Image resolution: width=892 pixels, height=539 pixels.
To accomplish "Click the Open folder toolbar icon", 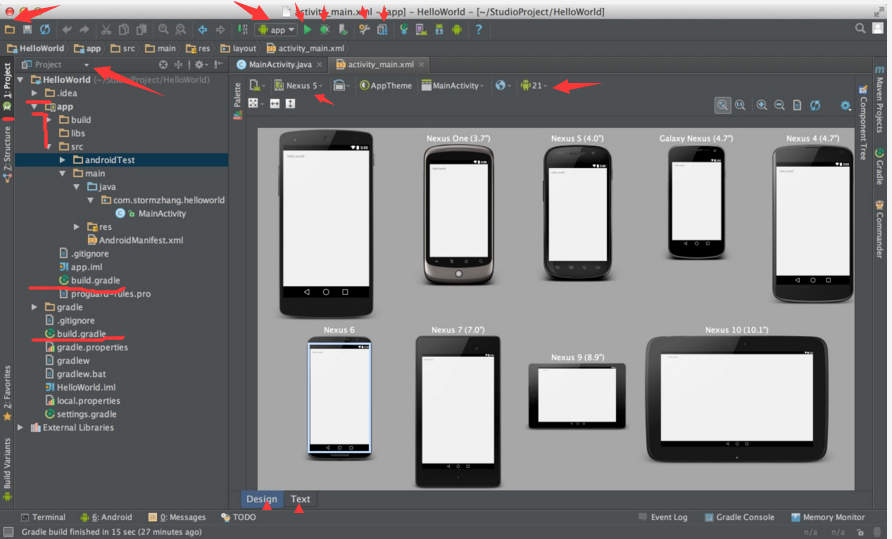I will tap(10, 29).
